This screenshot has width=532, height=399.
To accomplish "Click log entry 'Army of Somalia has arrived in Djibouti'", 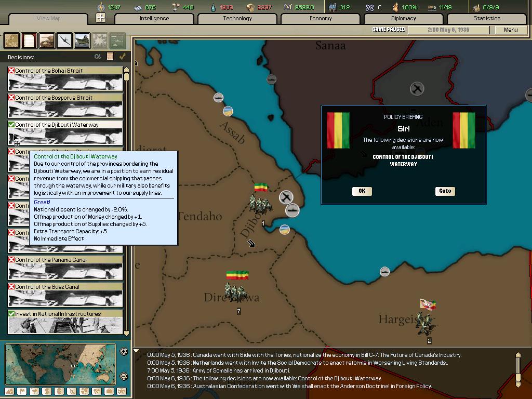I will (x=219, y=370).
